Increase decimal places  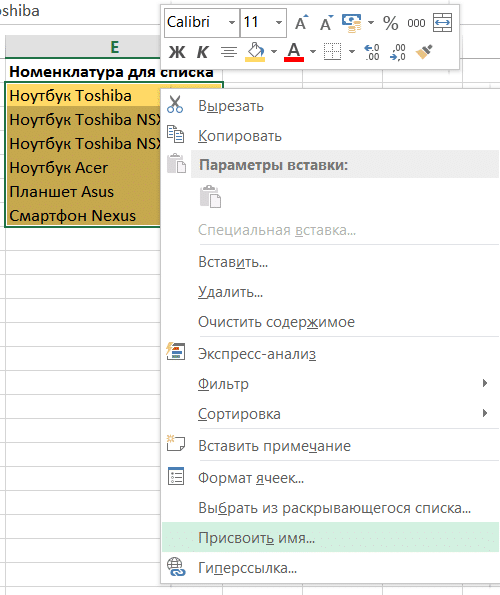pos(371,52)
